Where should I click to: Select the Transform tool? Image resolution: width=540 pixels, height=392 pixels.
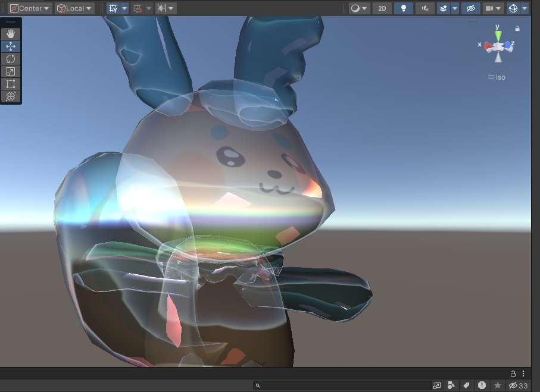tap(11, 96)
